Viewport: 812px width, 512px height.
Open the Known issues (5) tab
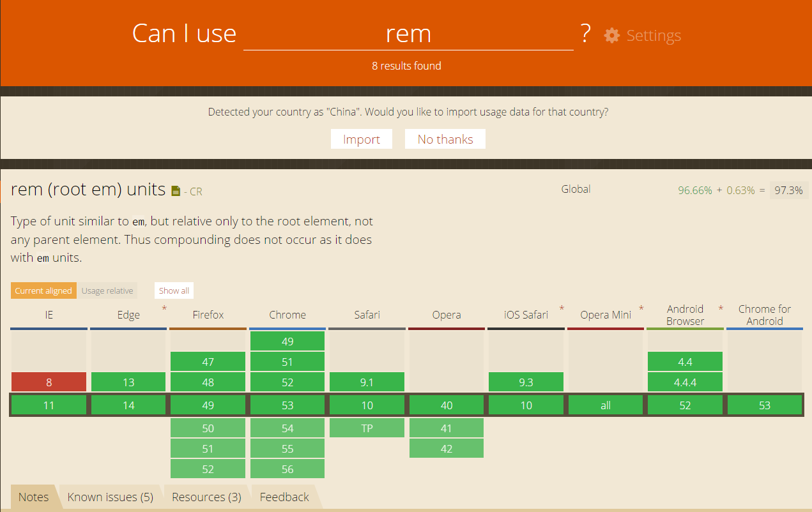pos(110,497)
